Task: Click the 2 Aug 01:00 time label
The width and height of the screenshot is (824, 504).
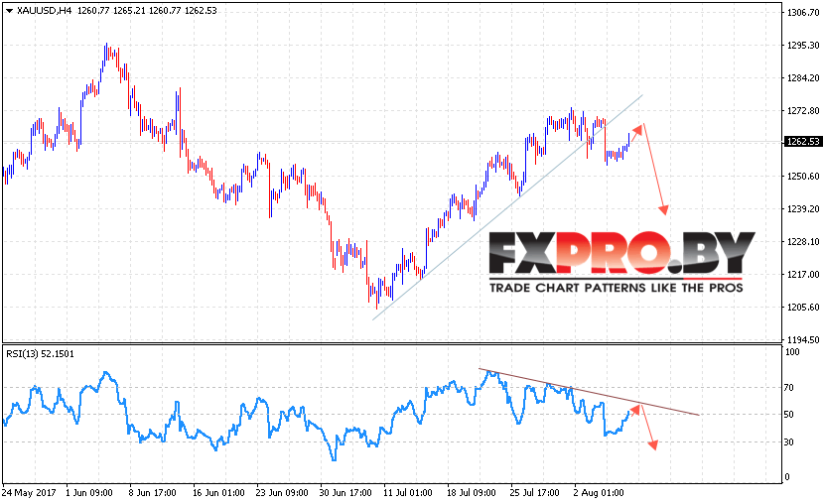Action: pyautogui.click(x=599, y=493)
